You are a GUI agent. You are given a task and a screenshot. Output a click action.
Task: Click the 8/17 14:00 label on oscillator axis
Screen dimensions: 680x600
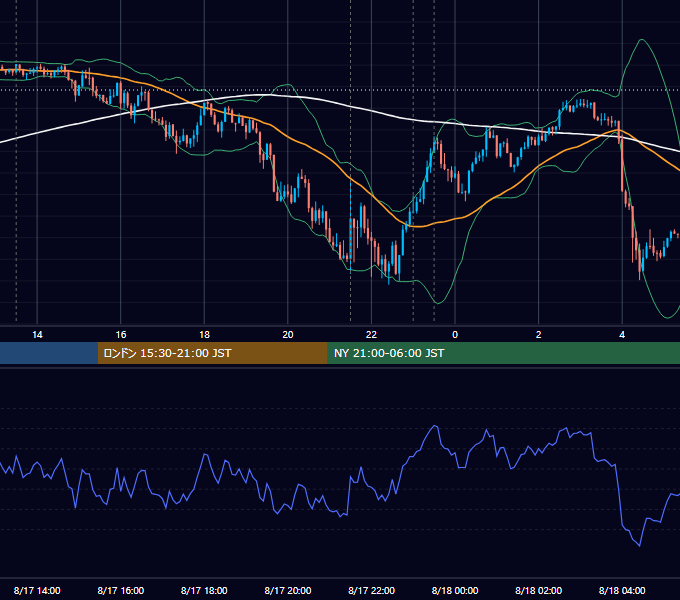pos(37,590)
